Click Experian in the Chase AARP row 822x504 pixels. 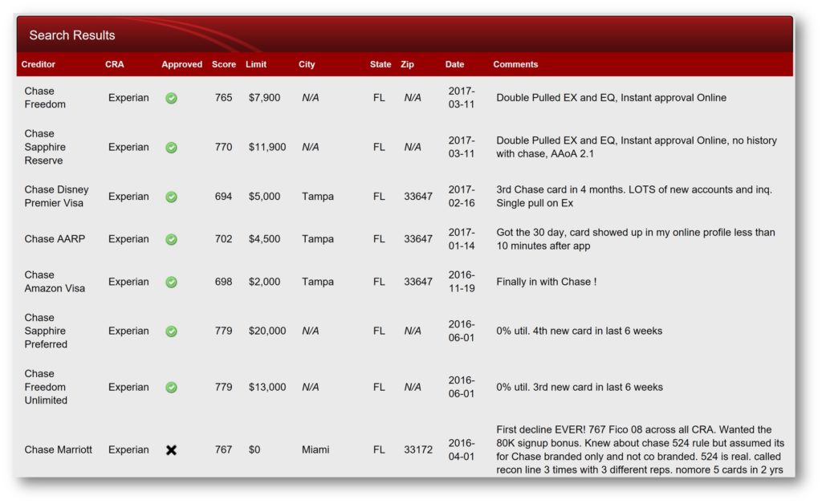click(x=128, y=239)
